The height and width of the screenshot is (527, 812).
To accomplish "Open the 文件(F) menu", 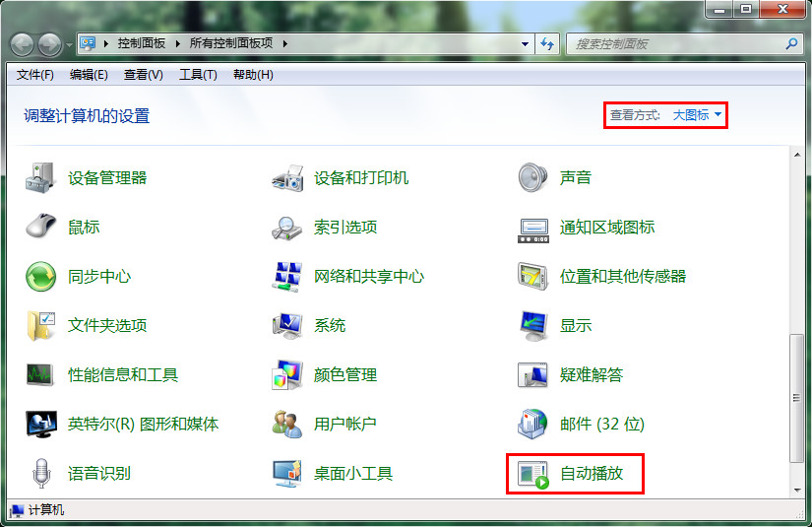I will [35, 75].
